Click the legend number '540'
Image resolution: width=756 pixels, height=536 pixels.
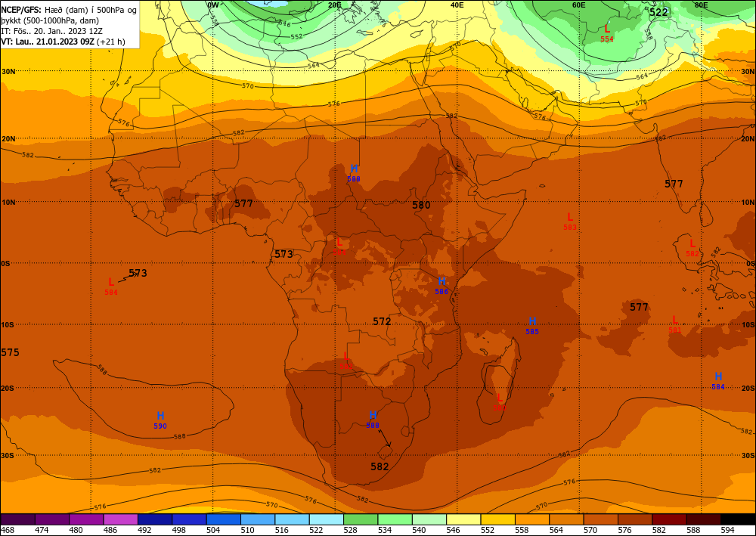420,530
